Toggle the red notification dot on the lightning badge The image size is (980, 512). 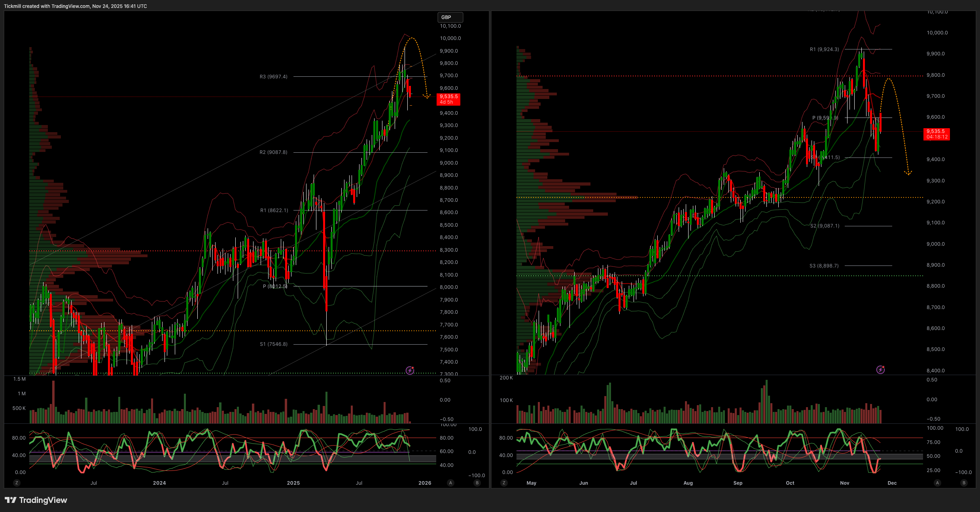[413, 368]
